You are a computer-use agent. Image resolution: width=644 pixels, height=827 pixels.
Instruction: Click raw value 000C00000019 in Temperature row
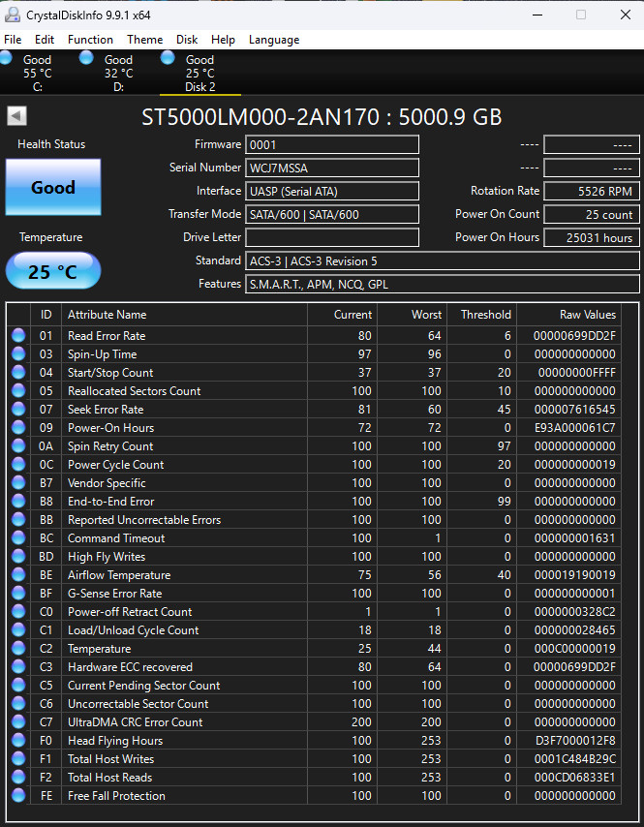574,649
